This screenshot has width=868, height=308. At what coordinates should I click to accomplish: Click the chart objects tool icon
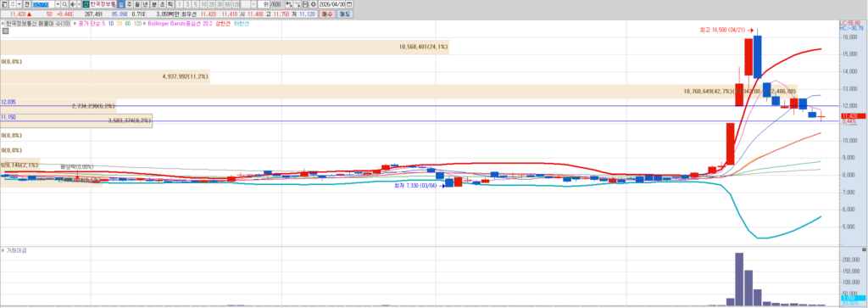pos(289,4)
